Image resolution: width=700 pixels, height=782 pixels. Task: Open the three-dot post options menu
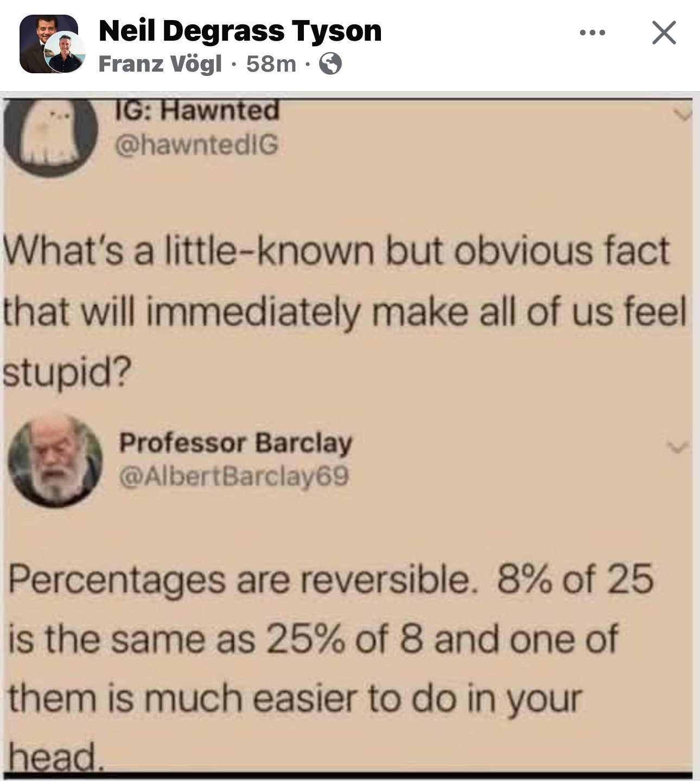point(592,33)
